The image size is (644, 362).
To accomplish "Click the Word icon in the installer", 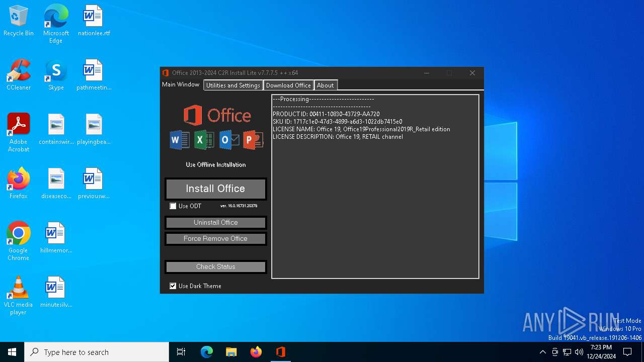I will pos(180,140).
